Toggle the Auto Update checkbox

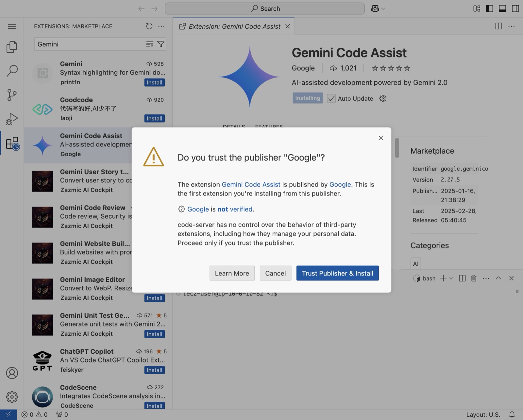click(331, 98)
